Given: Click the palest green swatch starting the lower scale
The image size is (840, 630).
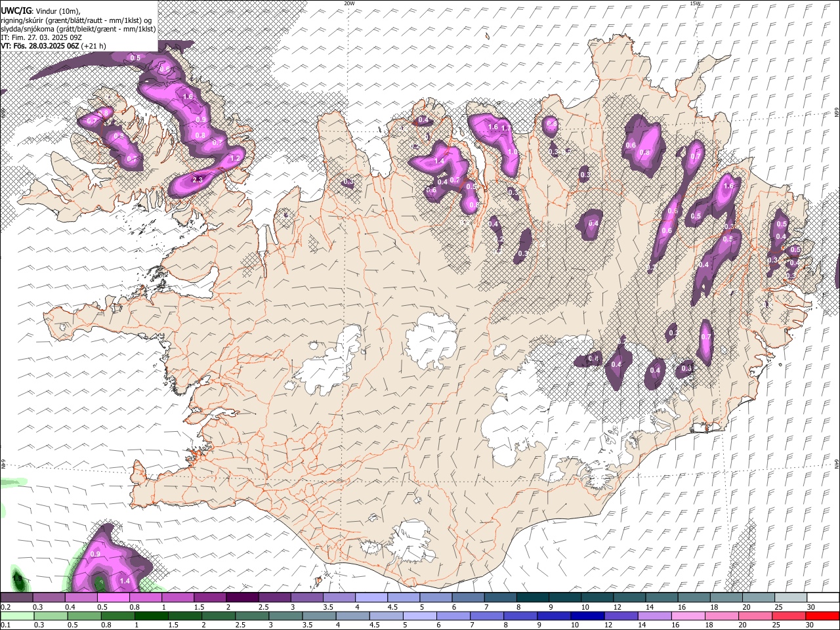Looking at the screenshot, I should pyautogui.click(x=18, y=616).
